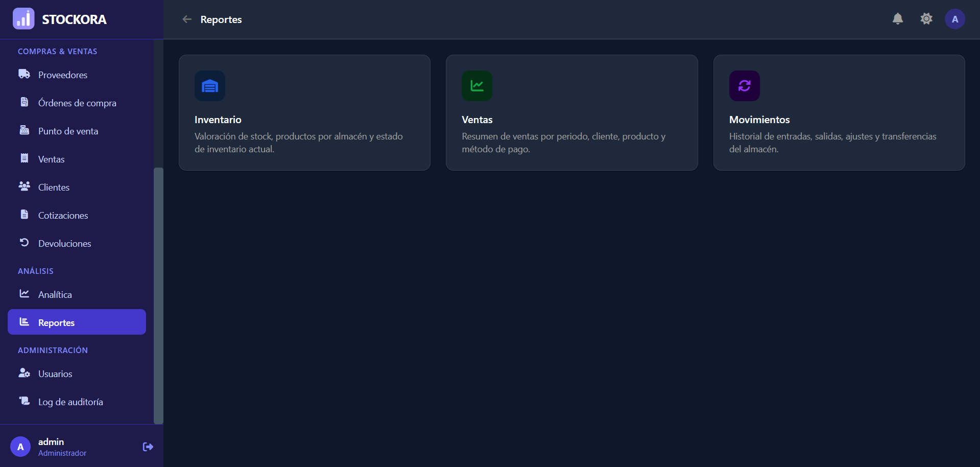Open Log de auditoría
The height and width of the screenshot is (467, 980).
[77, 402]
